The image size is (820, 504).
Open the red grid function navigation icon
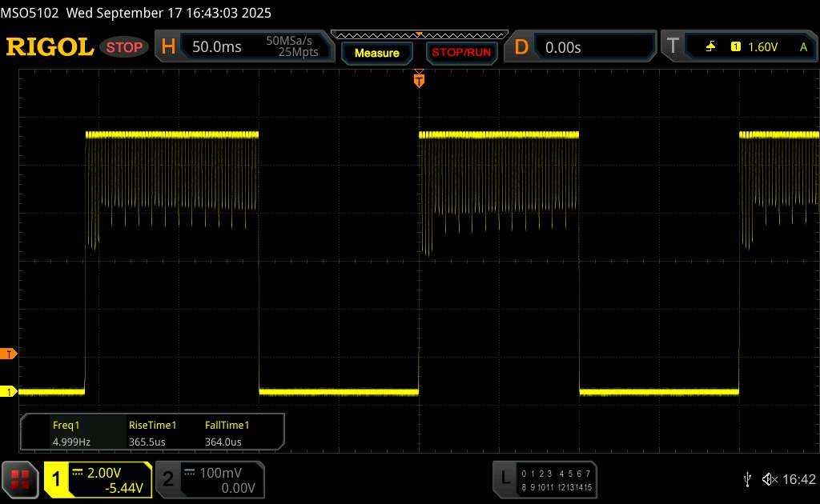point(21,478)
